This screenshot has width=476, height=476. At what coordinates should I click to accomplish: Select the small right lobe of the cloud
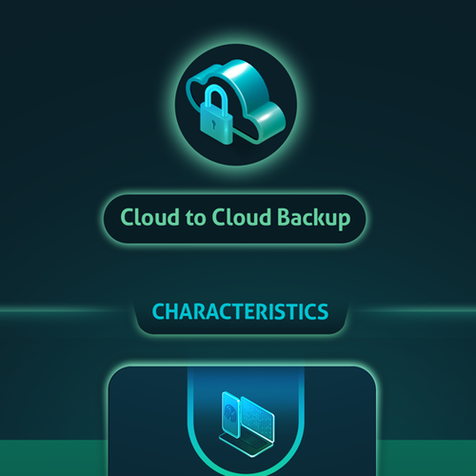pos(269,121)
